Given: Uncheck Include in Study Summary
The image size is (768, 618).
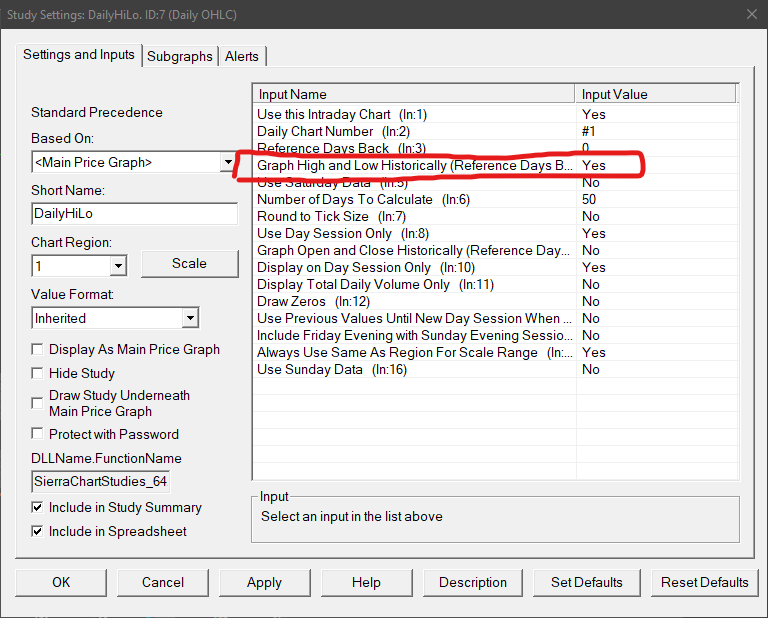Looking at the screenshot, I should [37, 507].
